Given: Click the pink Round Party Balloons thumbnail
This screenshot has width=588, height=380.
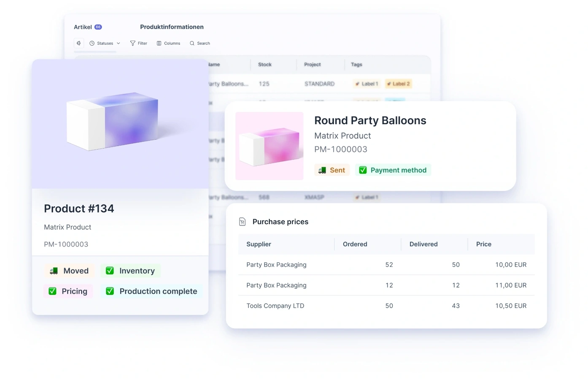Looking at the screenshot, I should pyautogui.click(x=270, y=146).
